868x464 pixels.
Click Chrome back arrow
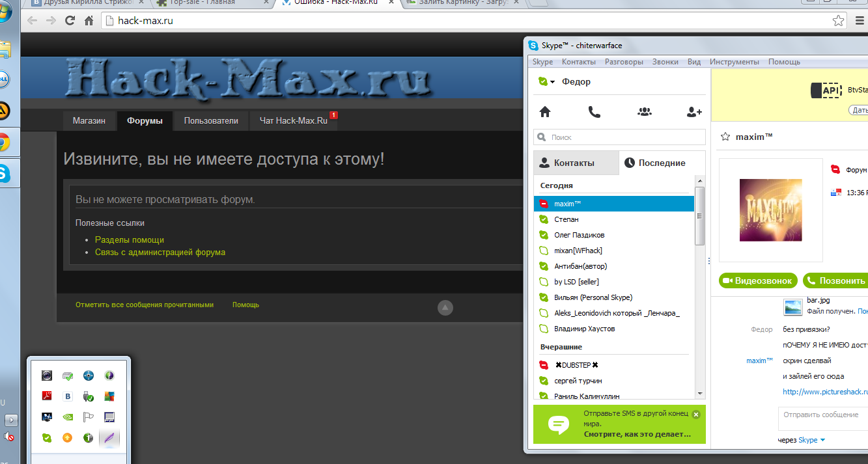coord(32,21)
